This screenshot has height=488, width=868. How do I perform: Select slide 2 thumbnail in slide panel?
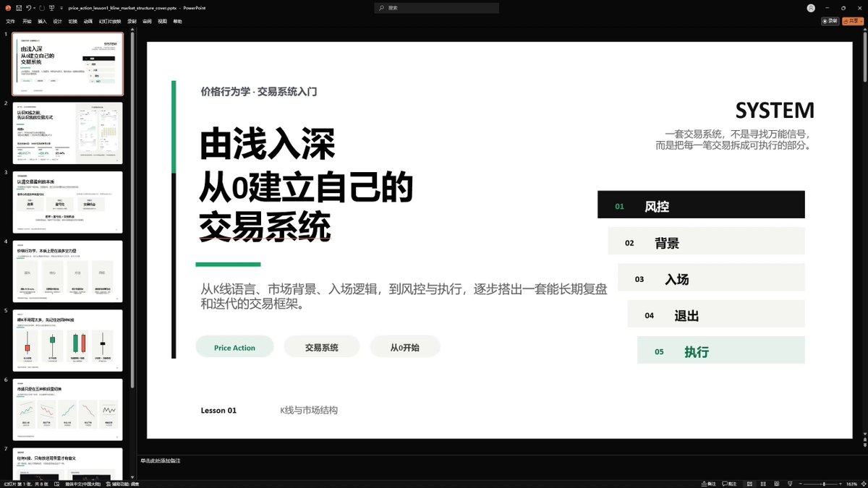[x=68, y=133]
